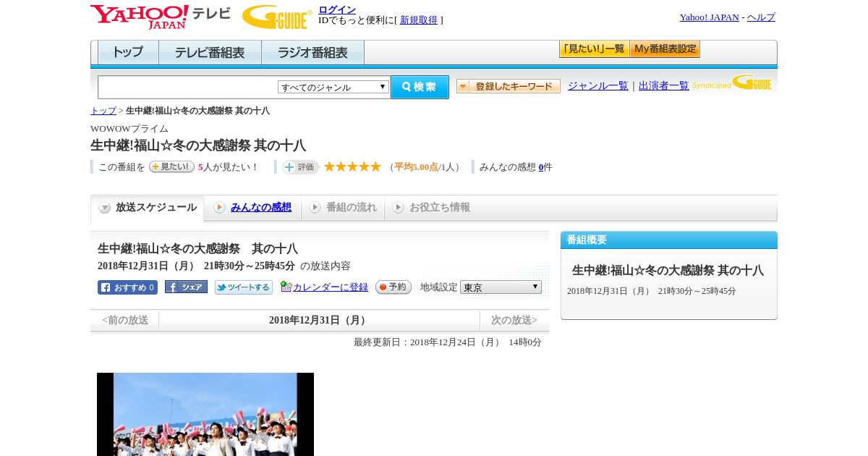
Task: Click the 予約 record button
Action: coord(393,287)
